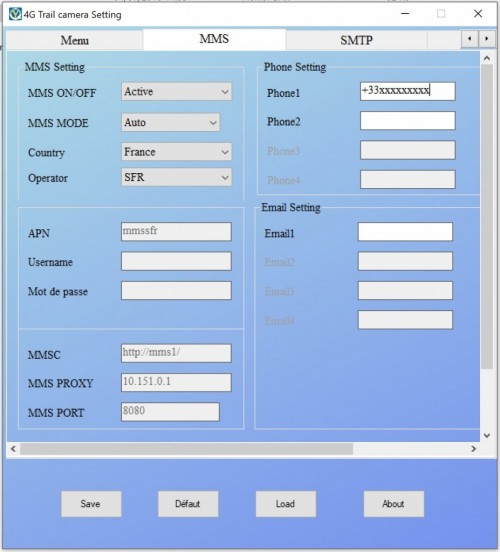Open the MMS ON/OFF dropdown

coord(176,92)
